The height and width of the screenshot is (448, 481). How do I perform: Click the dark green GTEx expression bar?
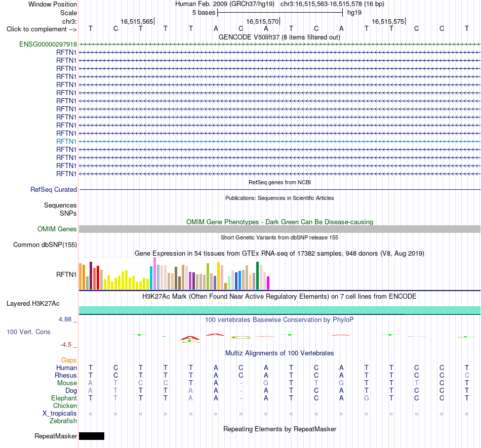(257, 276)
